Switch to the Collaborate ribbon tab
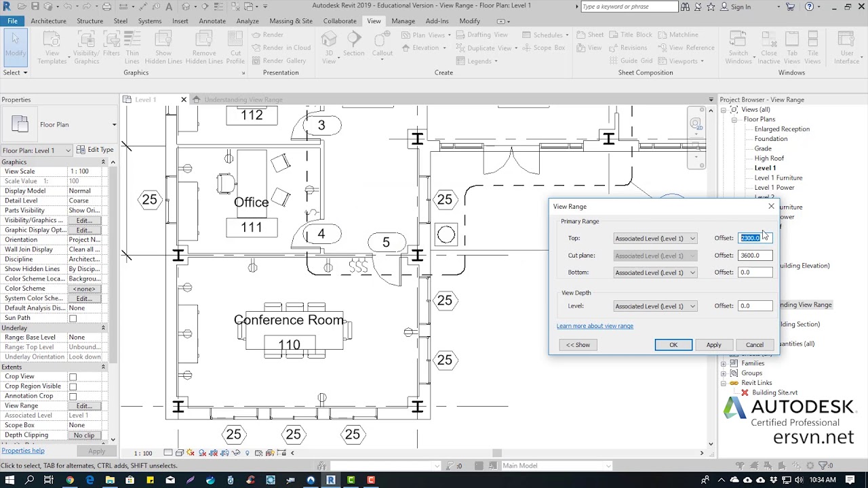Viewport: 868px width, 488px height. tap(340, 21)
